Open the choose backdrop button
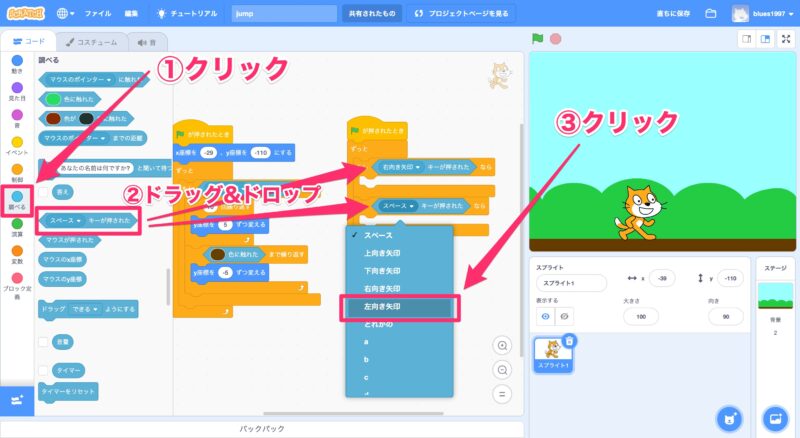 [775, 416]
